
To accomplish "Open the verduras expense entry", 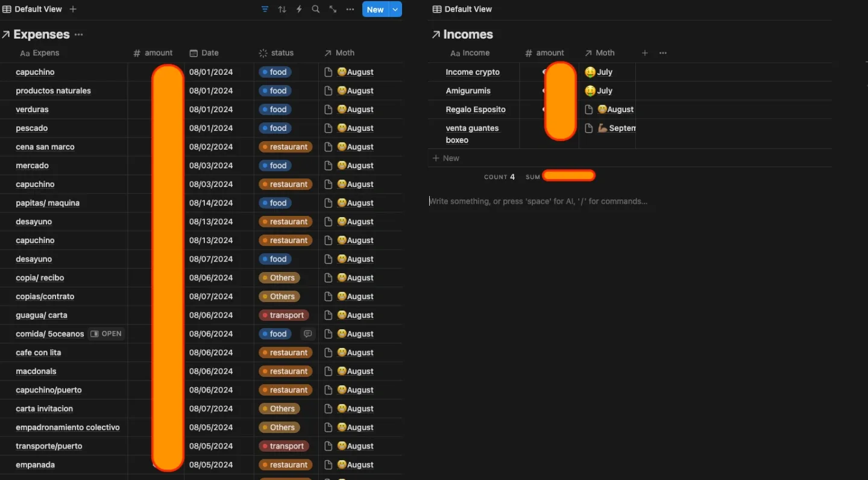I will pyautogui.click(x=33, y=110).
